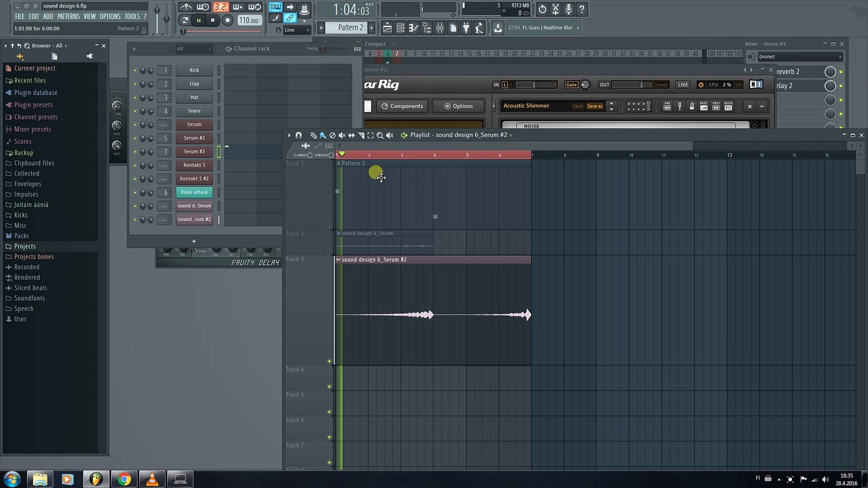Open the Pattern 2 selector

(x=347, y=28)
